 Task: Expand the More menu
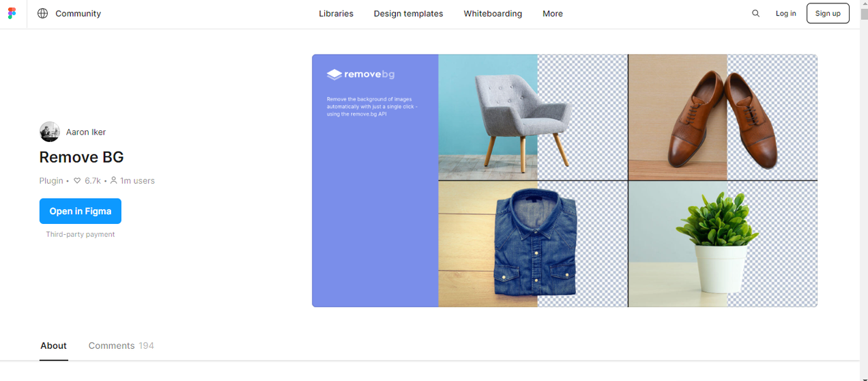click(553, 14)
